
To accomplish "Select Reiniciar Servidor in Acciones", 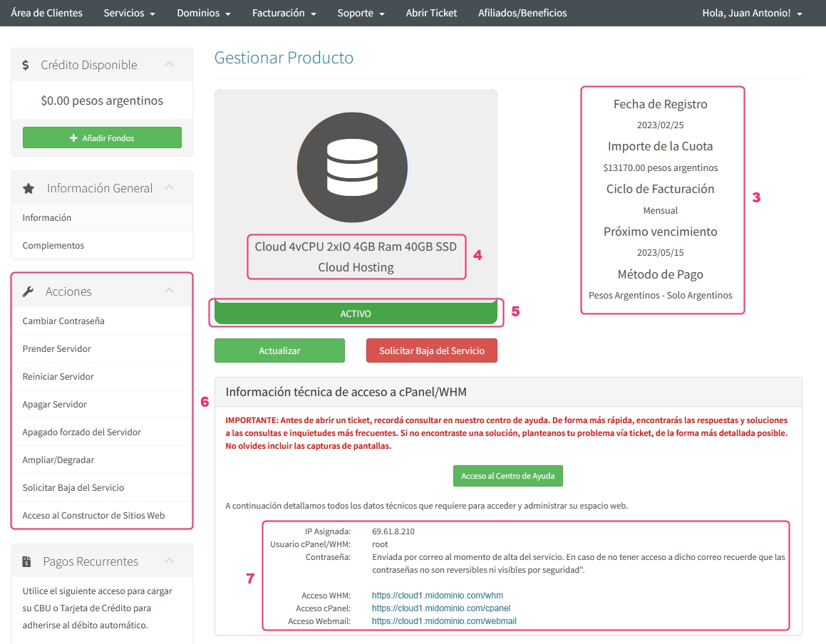I will tap(58, 376).
